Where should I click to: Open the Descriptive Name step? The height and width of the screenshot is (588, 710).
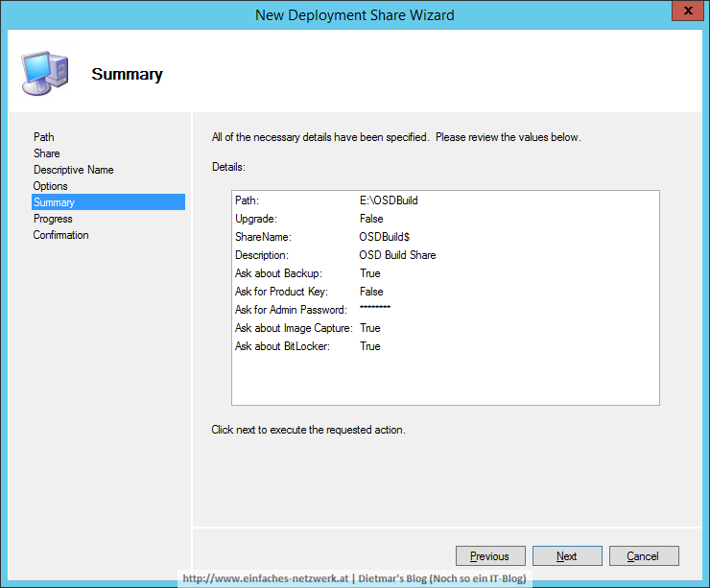[73, 169]
